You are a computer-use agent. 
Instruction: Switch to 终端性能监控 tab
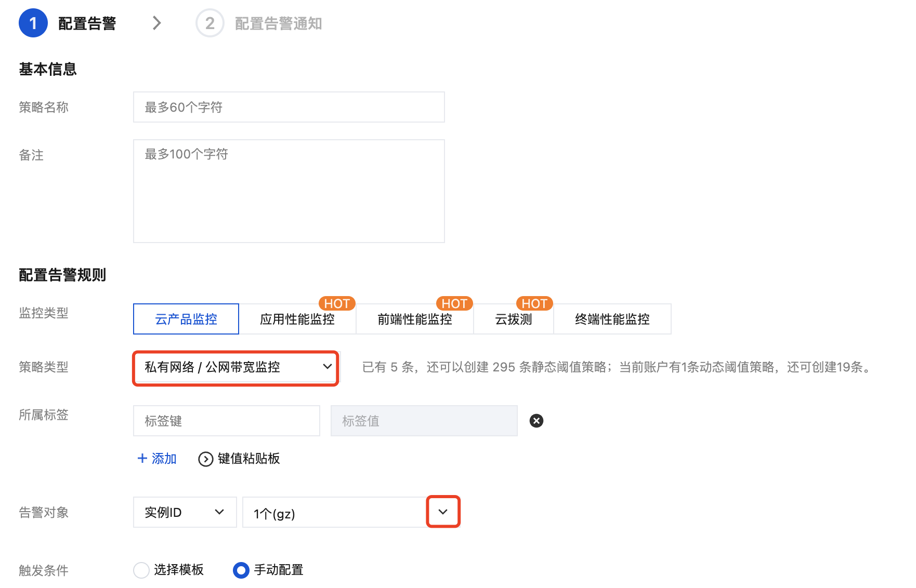point(612,319)
